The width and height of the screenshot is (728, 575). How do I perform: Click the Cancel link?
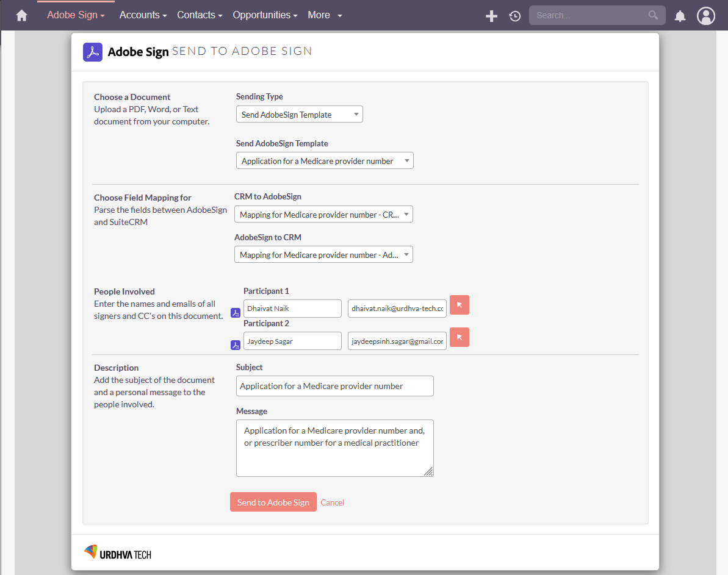coord(332,502)
